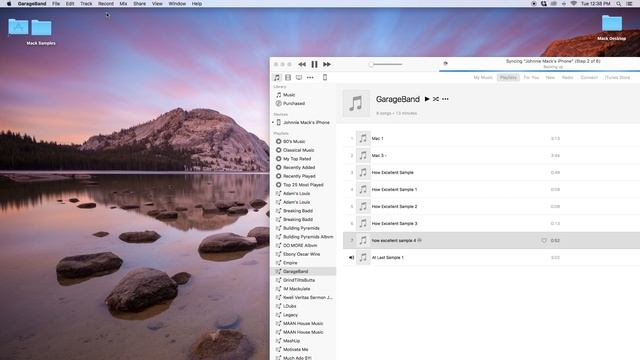The height and width of the screenshot is (360, 640).
Task: Toggle love heart on how excellent sample 4
Action: pyautogui.click(x=544, y=241)
